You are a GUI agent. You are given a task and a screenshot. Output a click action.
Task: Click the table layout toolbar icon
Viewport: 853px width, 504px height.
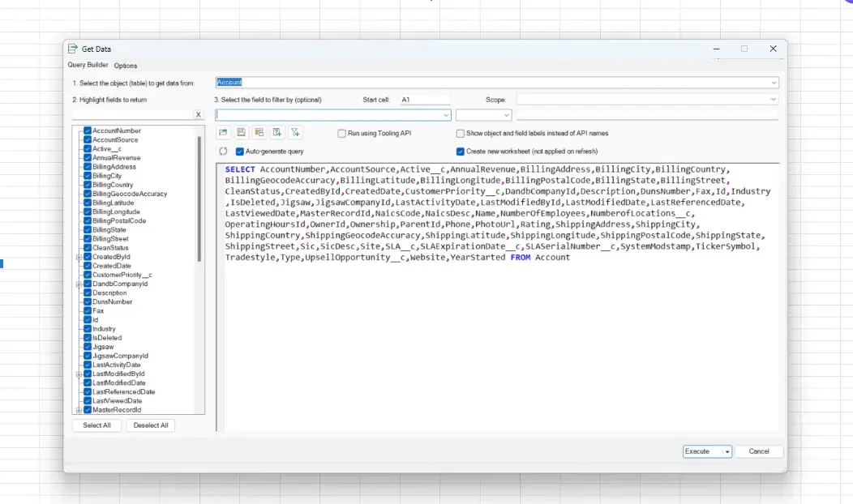[259, 132]
